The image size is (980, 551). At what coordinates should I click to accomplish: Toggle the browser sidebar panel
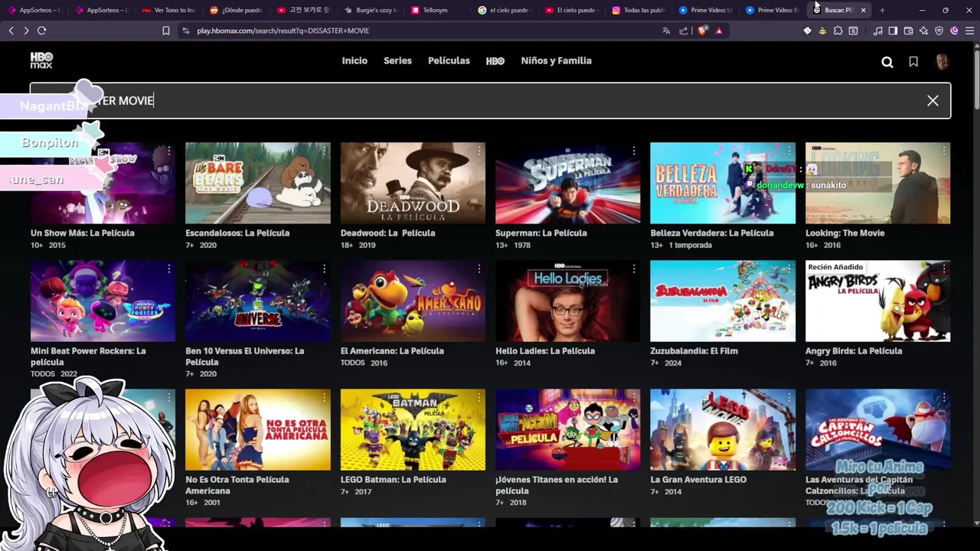[x=893, y=31]
